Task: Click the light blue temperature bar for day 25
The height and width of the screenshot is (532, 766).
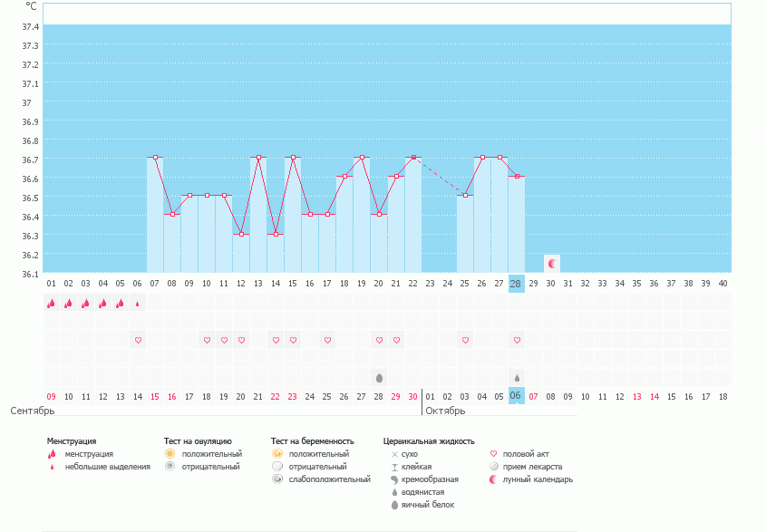Action: [x=465, y=236]
